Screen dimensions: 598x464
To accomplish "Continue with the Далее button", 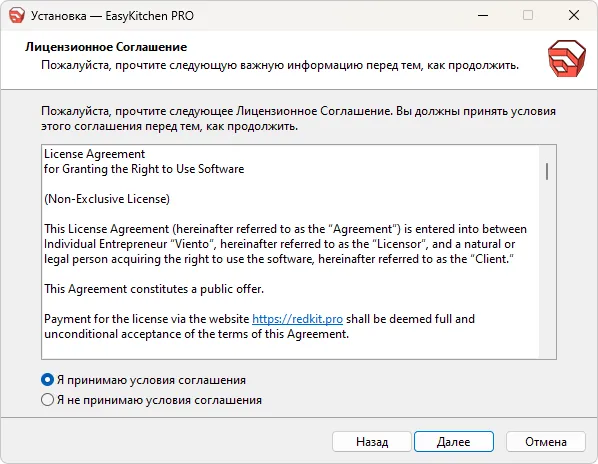I will (x=454, y=442).
